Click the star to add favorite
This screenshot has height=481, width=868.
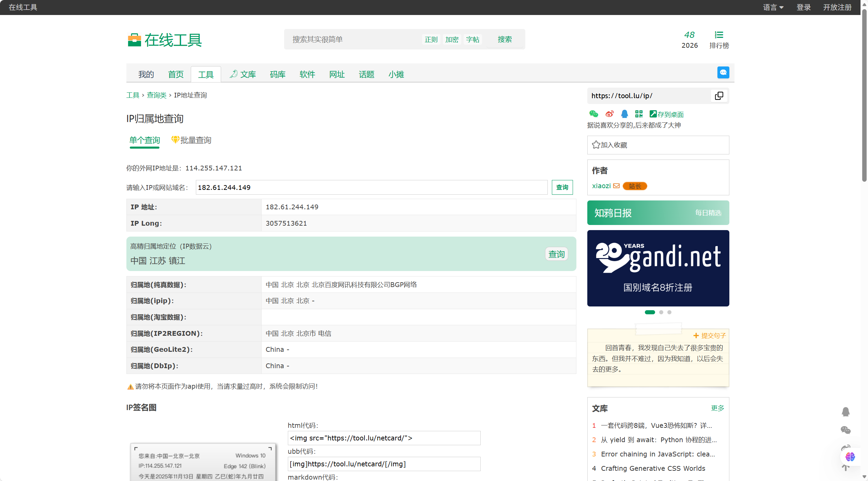point(596,145)
